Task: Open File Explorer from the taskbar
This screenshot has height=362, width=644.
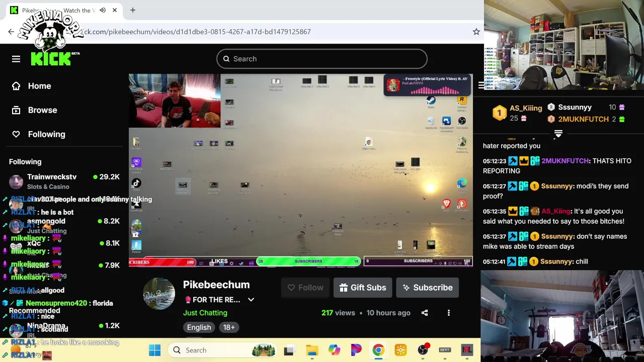Action: click(x=312, y=350)
